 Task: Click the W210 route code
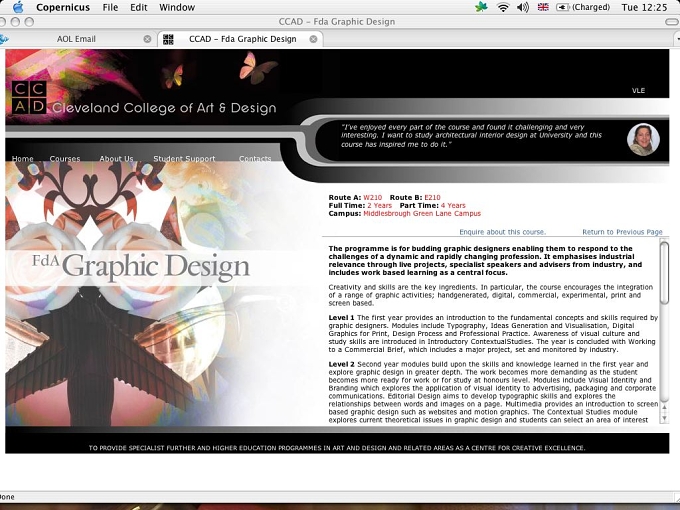coord(373,197)
